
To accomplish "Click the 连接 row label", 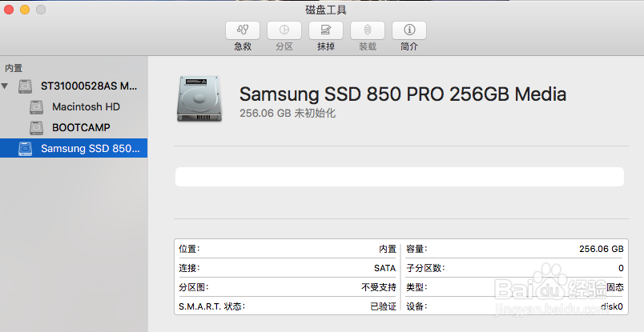I will [x=189, y=268].
